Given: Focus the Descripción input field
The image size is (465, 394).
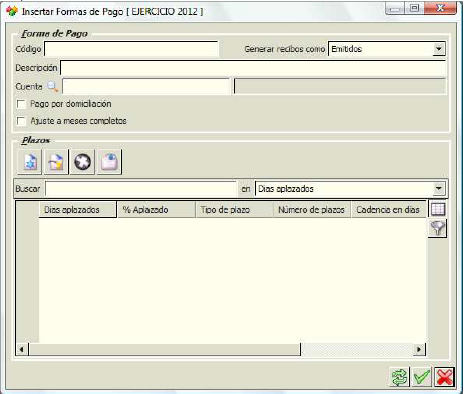Looking at the screenshot, I should 253,68.
